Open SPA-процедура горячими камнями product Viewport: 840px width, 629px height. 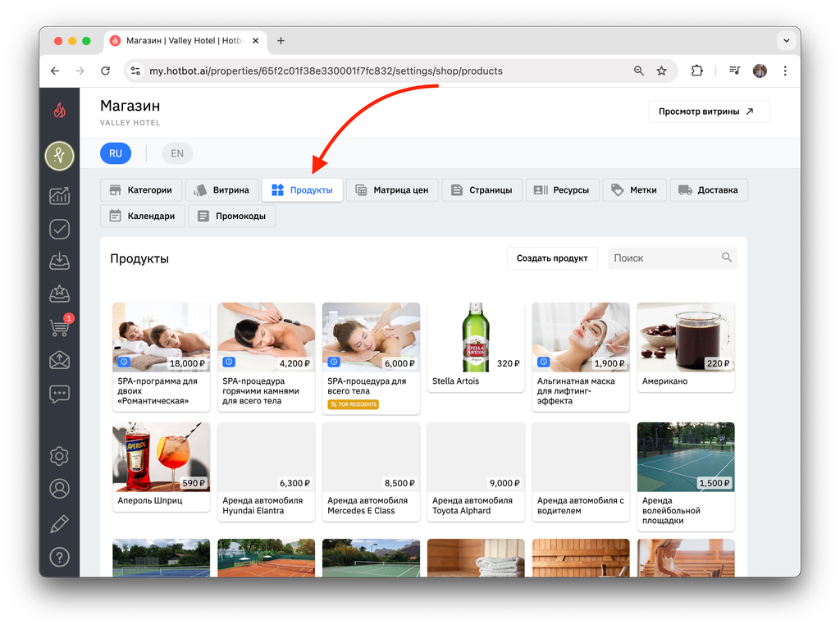[267, 357]
